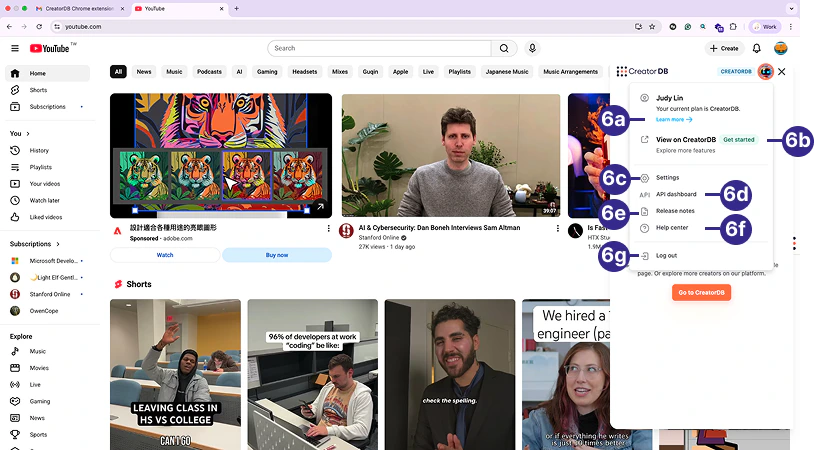Screen dimensions: 814x450
Task: Select the Podcasts filter chip
Action: pos(209,72)
